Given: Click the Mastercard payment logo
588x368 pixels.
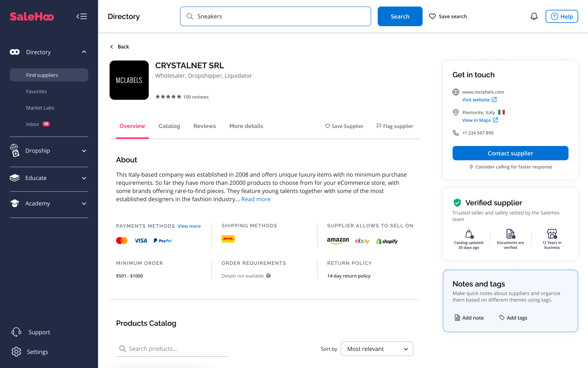Looking at the screenshot, I should click(x=122, y=241).
